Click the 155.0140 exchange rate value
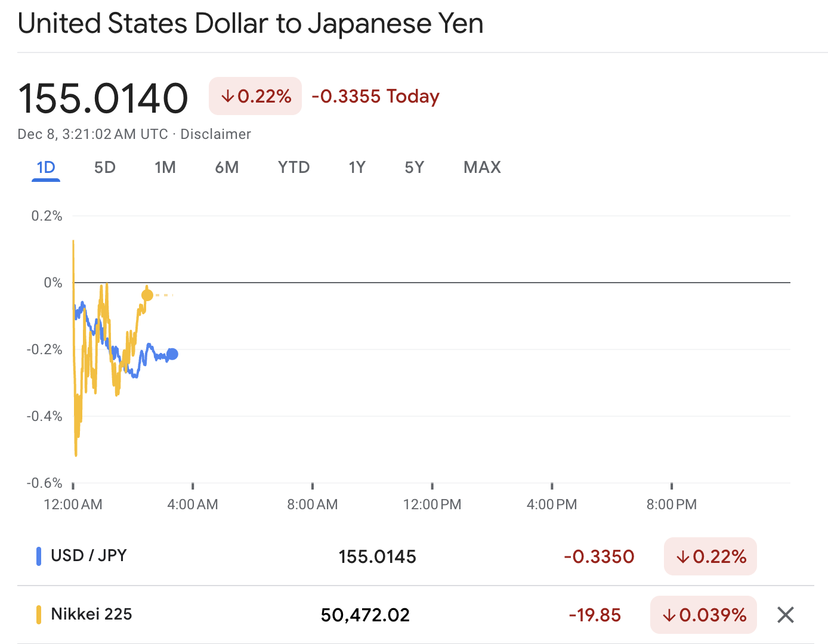Image resolution: width=828 pixels, height=644 pixels. (103, 97)
